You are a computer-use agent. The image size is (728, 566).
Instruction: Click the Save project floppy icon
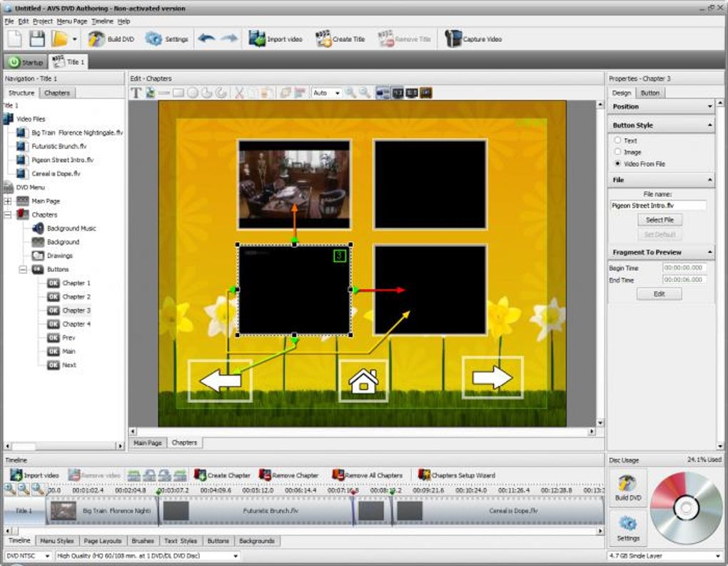pos(37,39)
